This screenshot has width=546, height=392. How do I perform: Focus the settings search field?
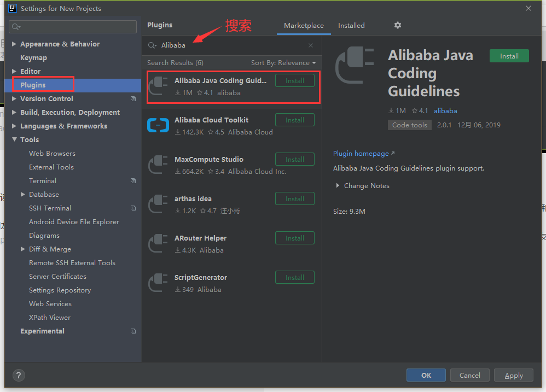click(73, 27)
